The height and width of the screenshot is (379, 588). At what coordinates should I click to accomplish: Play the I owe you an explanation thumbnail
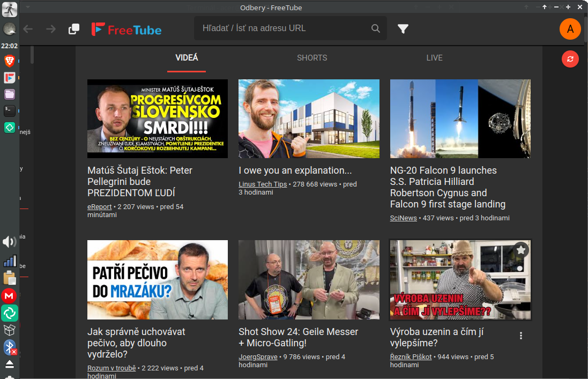(309, 118)
